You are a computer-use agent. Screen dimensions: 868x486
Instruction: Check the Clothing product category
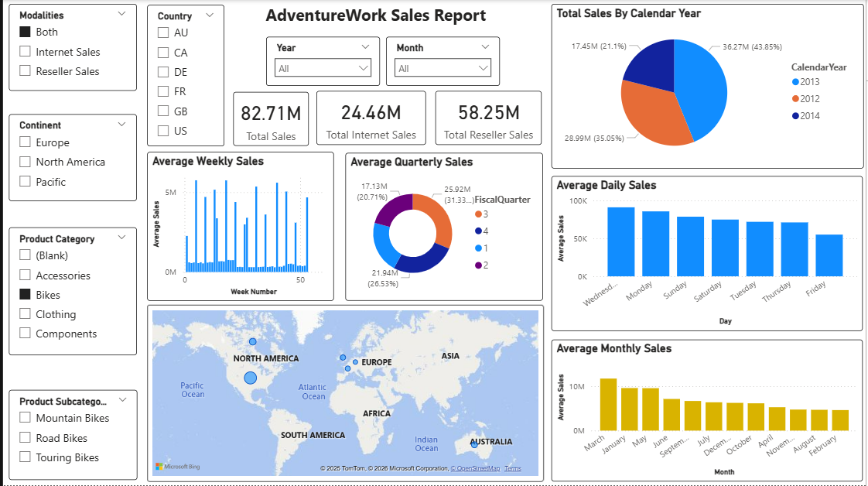click(25, 314)
